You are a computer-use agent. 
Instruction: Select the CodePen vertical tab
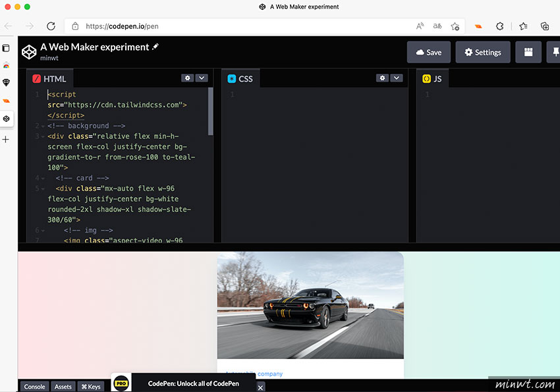6,119
